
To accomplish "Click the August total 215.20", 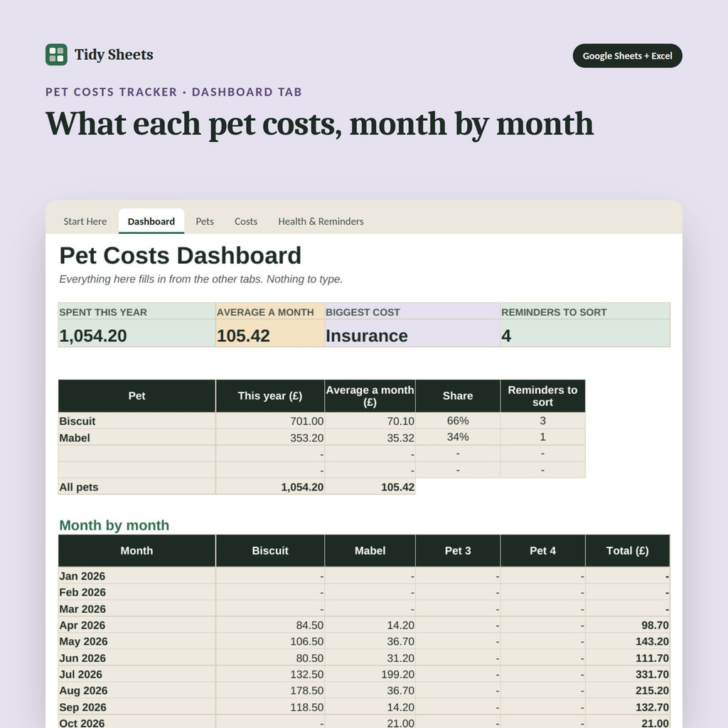I will (x=628, y=690).
